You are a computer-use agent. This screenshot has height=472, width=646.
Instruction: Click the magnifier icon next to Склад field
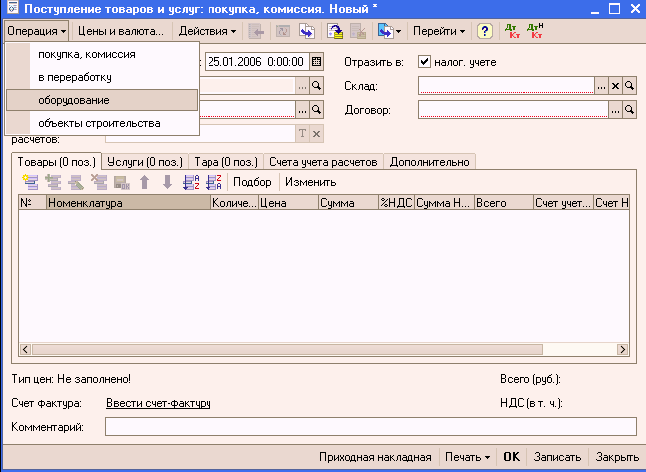630,86
